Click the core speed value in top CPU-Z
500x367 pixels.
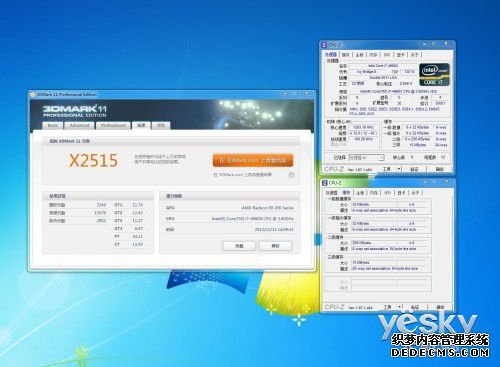coord(363,127)
